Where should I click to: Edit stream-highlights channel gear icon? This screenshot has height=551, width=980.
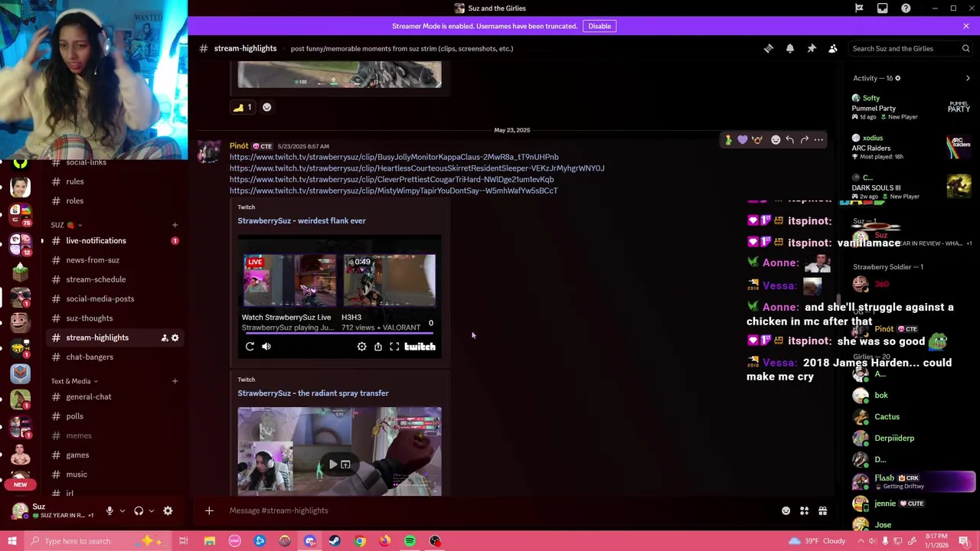(x=175, y=337)
